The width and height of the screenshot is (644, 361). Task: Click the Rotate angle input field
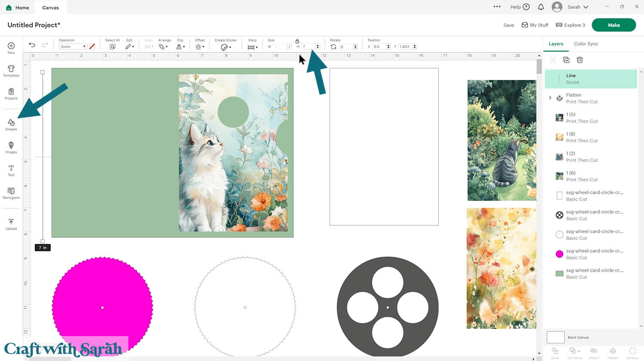tap(345, 47)
